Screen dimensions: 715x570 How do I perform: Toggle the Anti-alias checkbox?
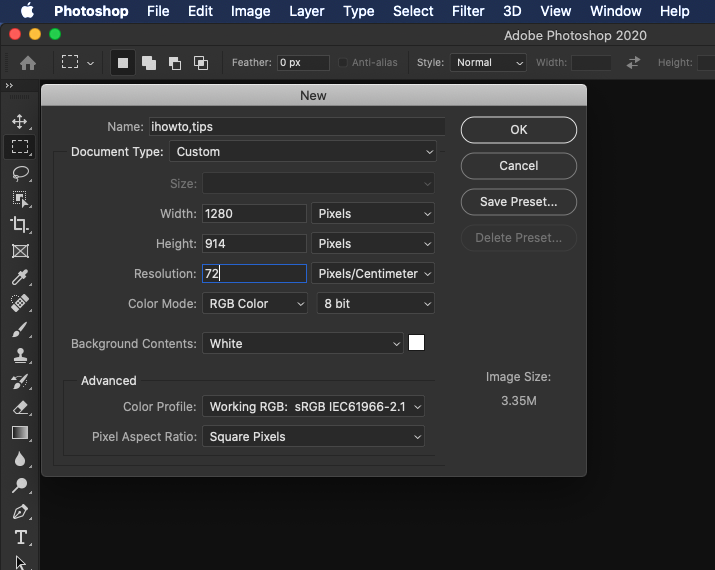click(x=344, y=62)
